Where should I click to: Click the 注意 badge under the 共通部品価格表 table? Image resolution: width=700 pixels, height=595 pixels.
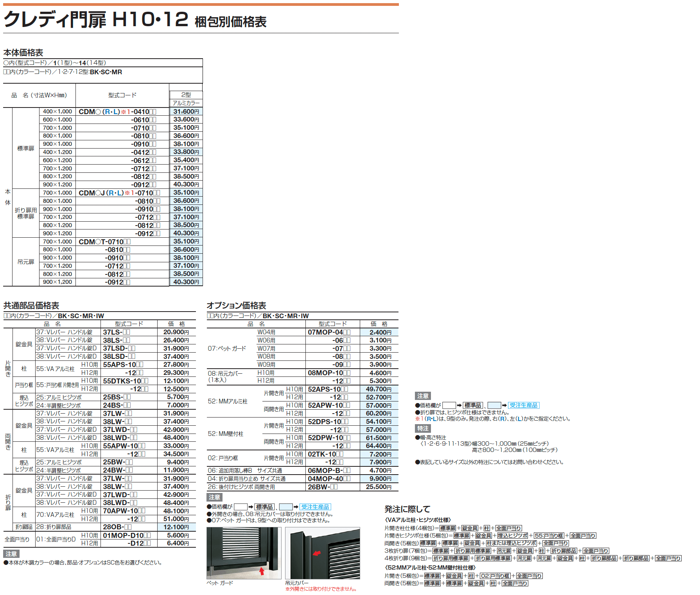click(11, 554)
